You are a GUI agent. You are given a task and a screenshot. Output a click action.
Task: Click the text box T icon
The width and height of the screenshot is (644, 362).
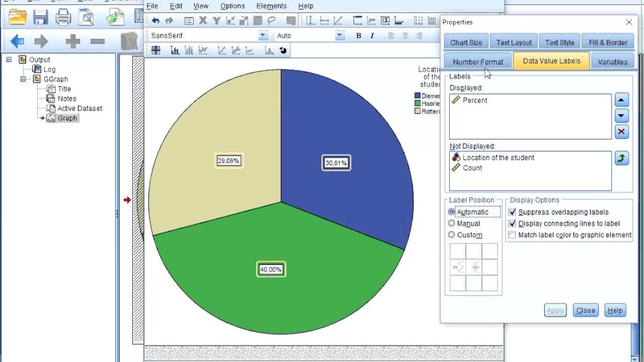pos(385,21)
